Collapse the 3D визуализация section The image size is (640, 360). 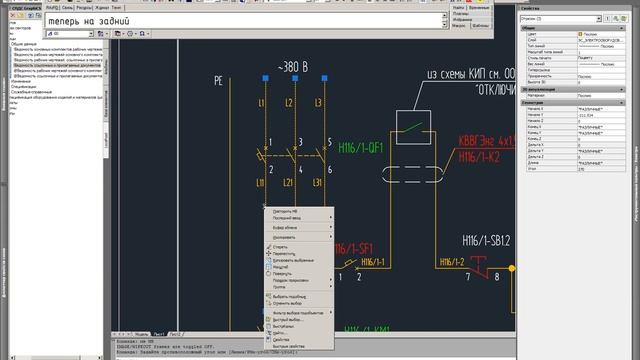(x=622, y=89)
